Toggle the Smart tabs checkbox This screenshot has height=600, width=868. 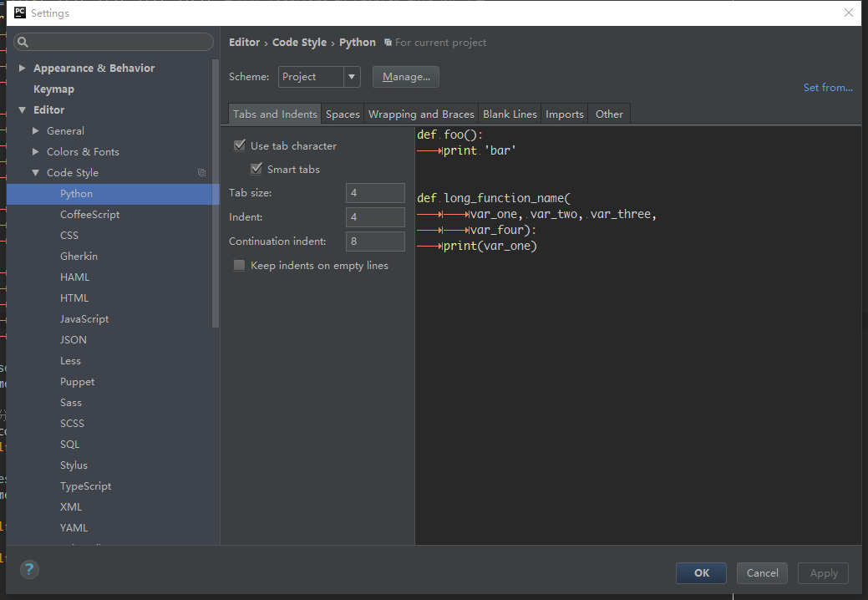click(256, 169)
